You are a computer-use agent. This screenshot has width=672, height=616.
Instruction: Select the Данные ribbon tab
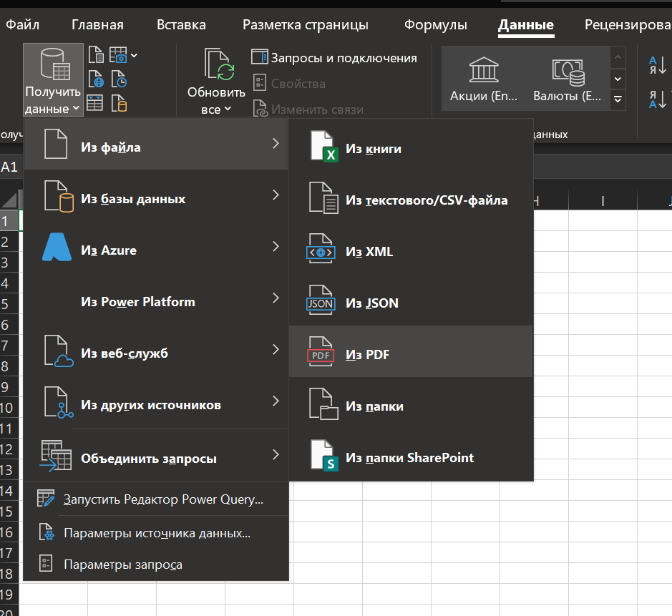pyautogui.click(x=526, y=25)
